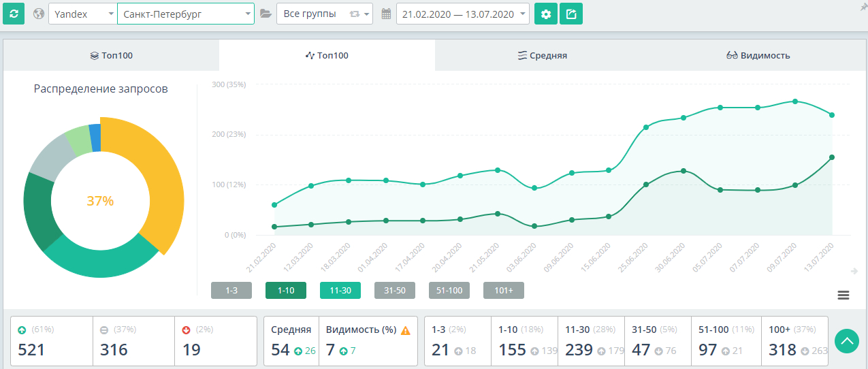Screen dimensions: 868x369
Task: Click the lower line point at 13.07.2020
Action: pyautogui.click(x=832, y=157)
